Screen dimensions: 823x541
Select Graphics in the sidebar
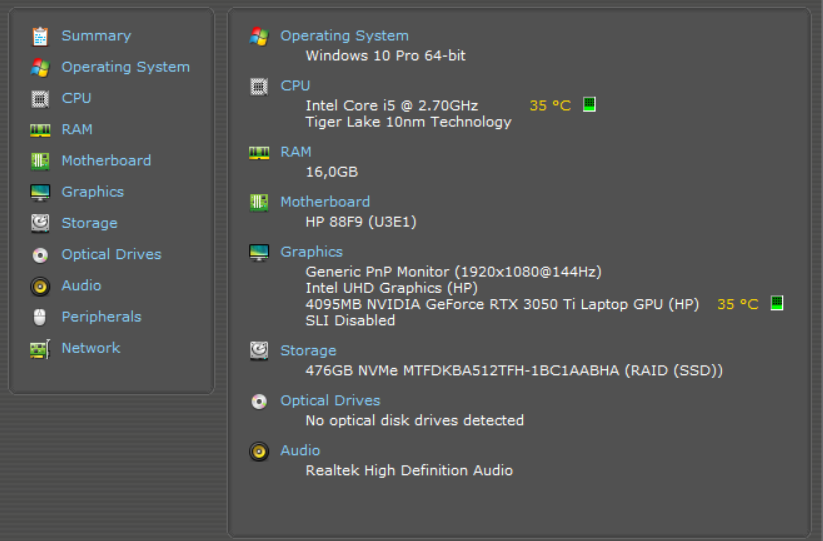coord(92,192)
